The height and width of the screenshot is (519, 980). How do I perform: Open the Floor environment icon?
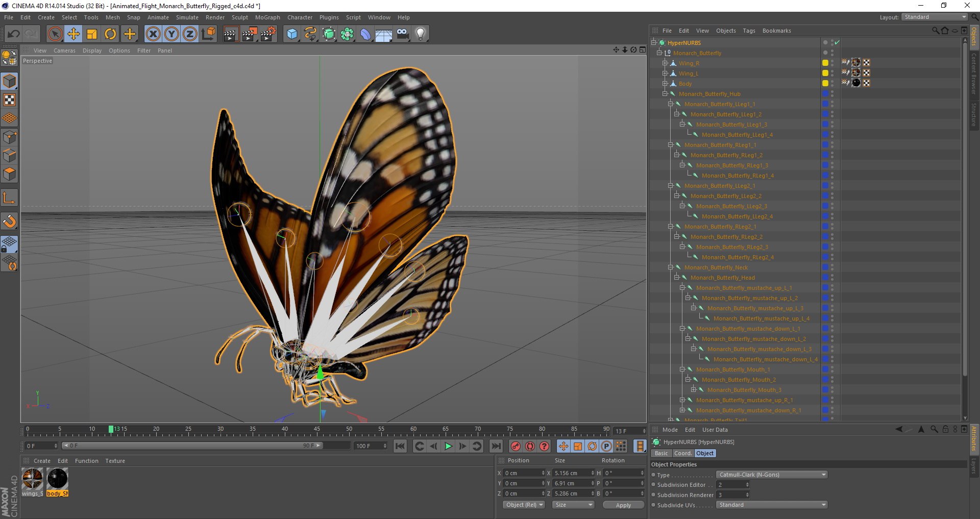384,34
